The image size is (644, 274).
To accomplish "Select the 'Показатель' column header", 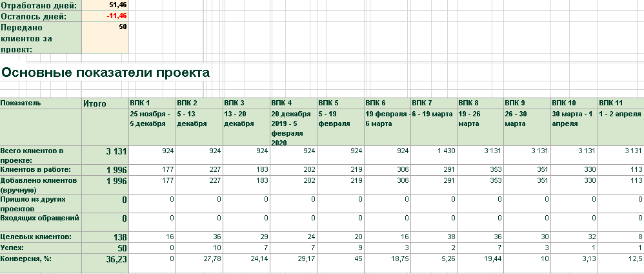I will pyautogui.click(x=41, y=103).
